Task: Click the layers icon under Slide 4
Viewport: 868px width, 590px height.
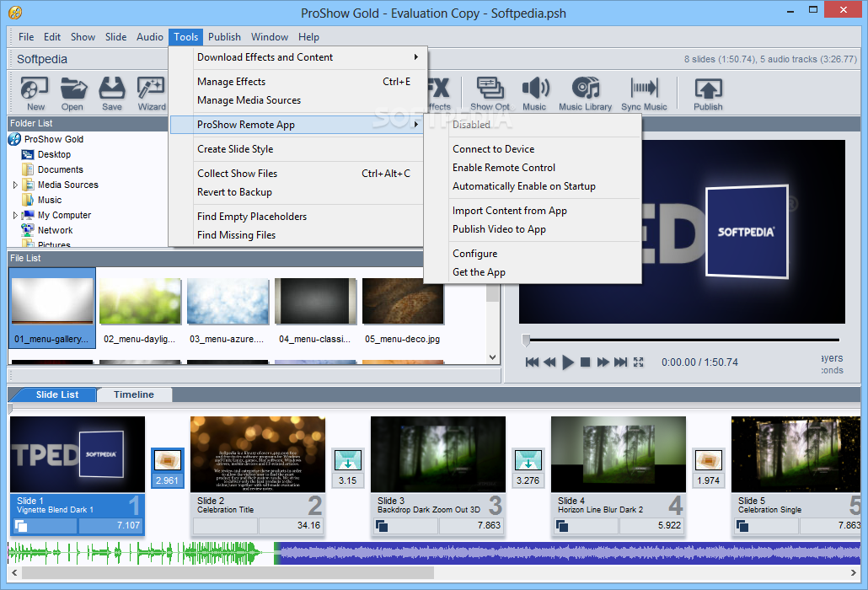Action: coord(562,526)
